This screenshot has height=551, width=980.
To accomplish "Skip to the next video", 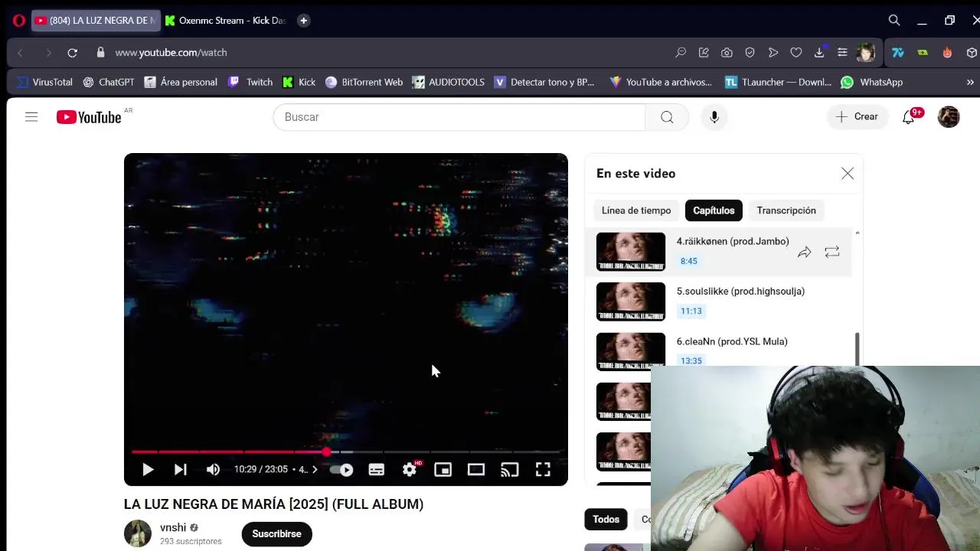I will [x=180, y=470].
